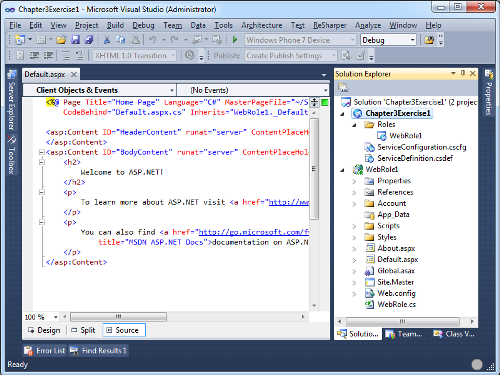Viewport: 500px width, 375px height.
Task: Switch to Class View tab
Action: pos(454,334)
